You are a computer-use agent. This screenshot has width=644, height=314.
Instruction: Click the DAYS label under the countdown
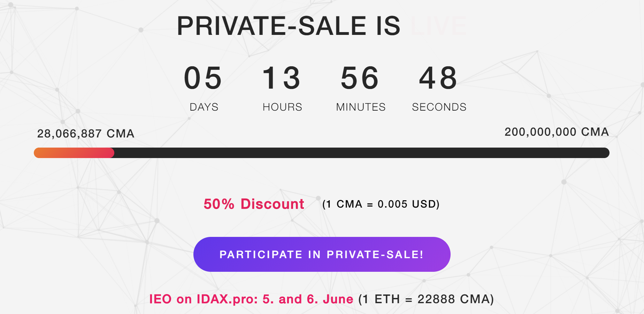(204, 107)
